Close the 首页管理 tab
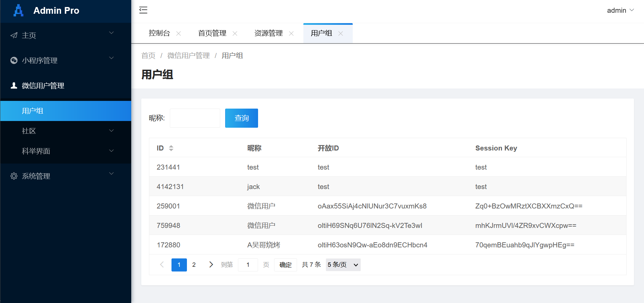The width and height of the screenshot is (644, 303). coord(235,33)
